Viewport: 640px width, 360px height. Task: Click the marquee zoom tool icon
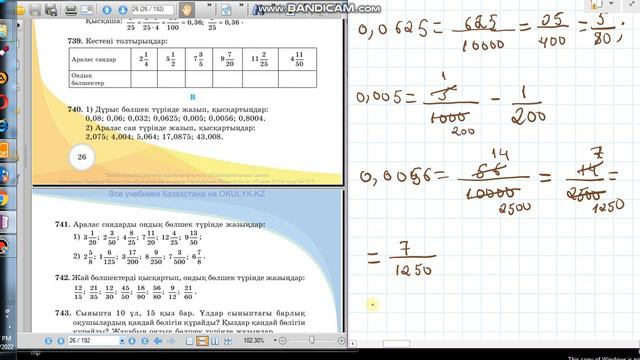(225, 10)
